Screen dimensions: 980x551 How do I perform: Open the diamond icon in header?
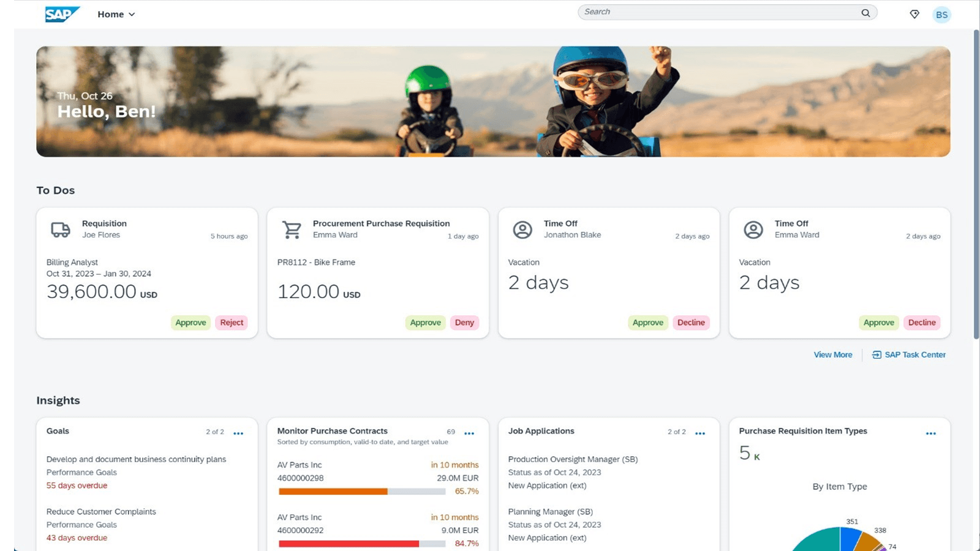click(914, 14)
